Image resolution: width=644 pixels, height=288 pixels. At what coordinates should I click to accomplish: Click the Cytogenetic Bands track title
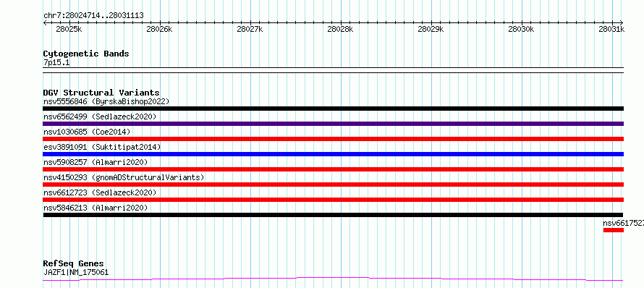click(86, 54)
